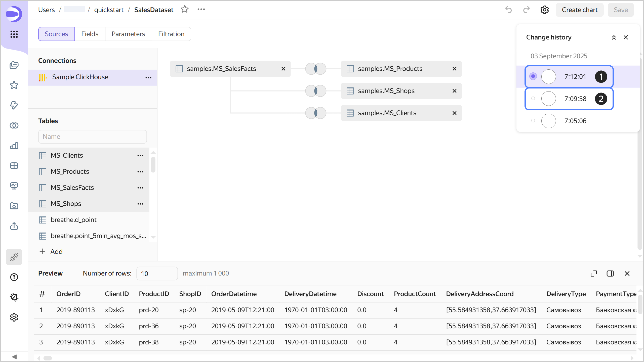Click the redo arrow icon

click(526, 10)
